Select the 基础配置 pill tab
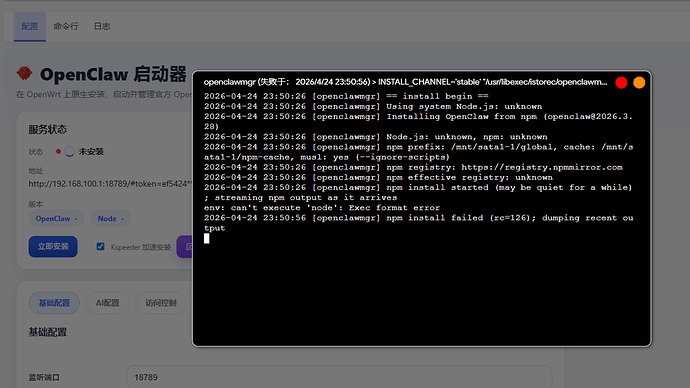This screenshot has height=388, width=690. (54, 303)
